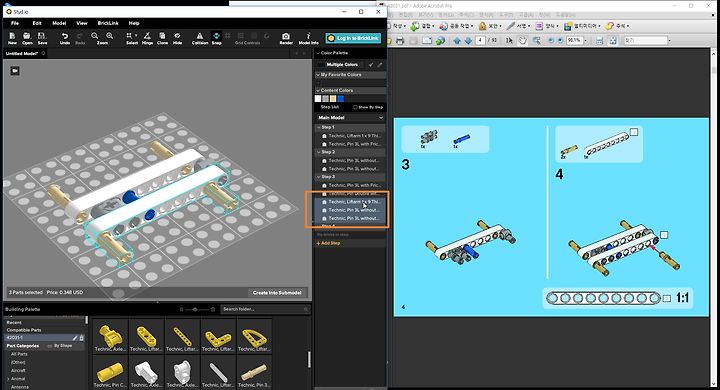Click the Save icon in toolbar
720x390 pixels.
pos(42,38)
